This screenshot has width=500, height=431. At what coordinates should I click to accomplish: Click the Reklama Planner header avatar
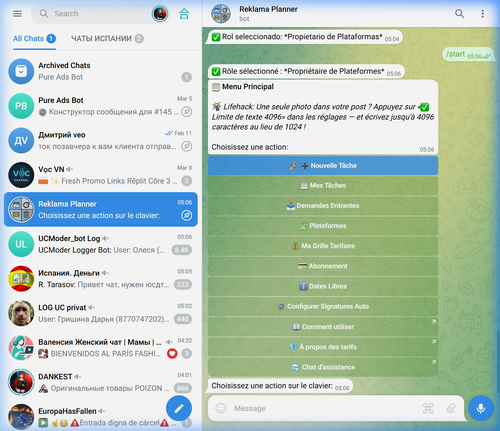point(221,14)
